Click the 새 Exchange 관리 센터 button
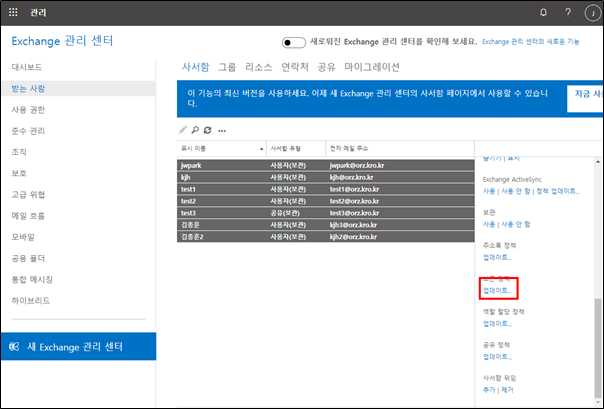 (79, 346)
